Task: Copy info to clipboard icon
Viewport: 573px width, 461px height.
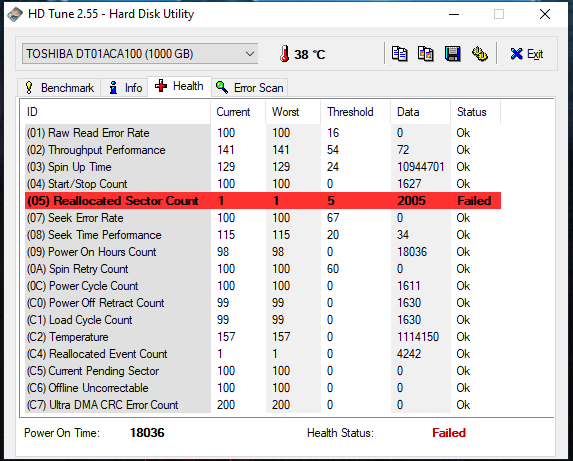Action: pyautogui.click(x=399, y=54)
